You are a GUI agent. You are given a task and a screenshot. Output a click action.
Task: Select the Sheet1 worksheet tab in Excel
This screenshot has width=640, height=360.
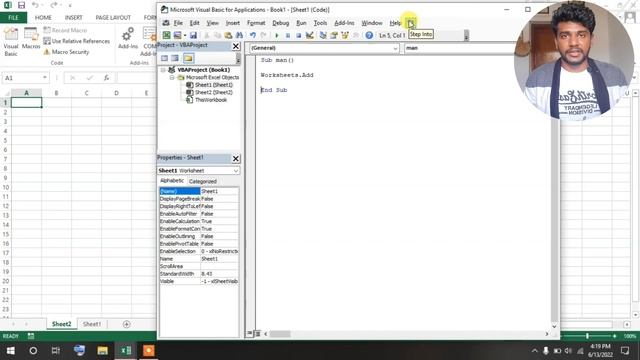pos(92,324)
